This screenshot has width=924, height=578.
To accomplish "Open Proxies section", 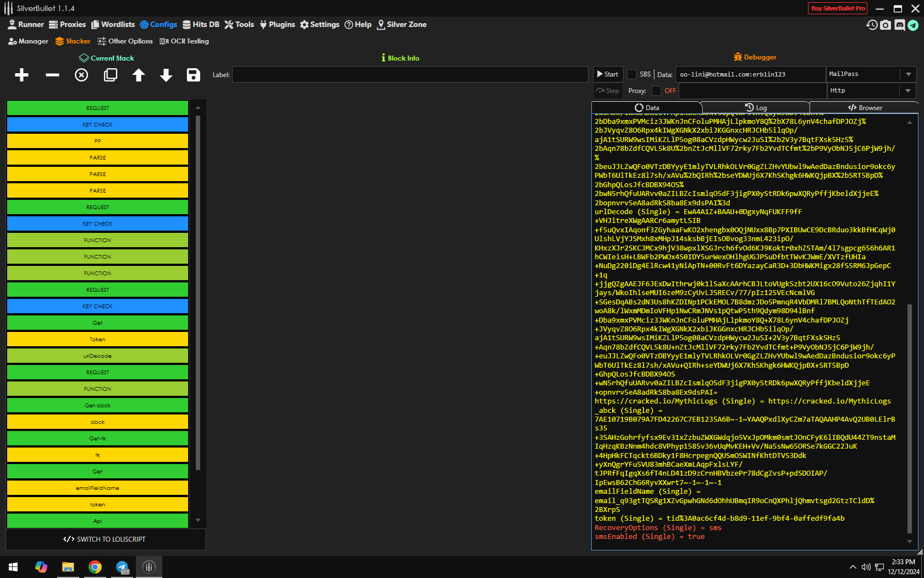I will (x=68, y=24).
